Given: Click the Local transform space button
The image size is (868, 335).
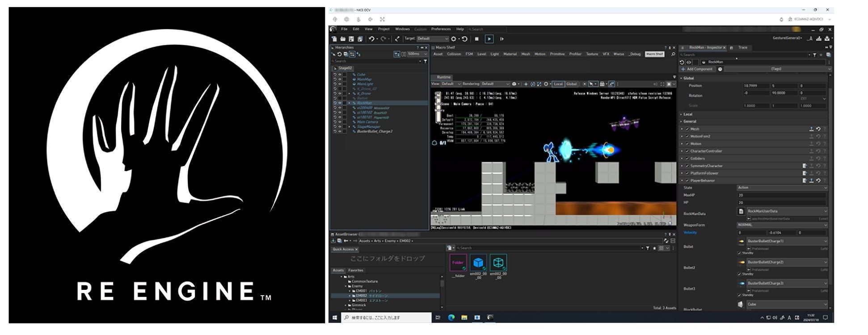Looking at the screenshot, I should 558,84.
